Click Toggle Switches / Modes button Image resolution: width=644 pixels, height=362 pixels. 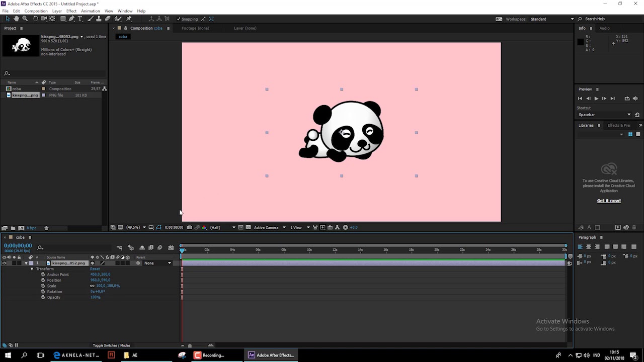pos(111,345)
